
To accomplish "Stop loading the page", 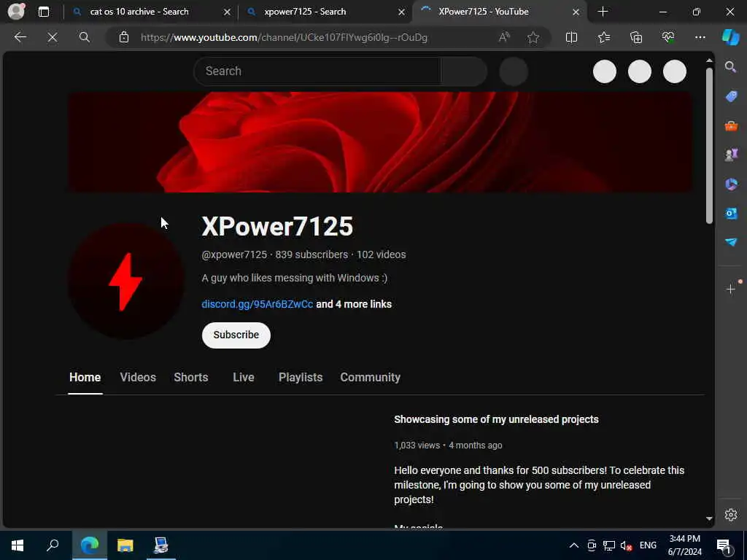I will (53, 37).
